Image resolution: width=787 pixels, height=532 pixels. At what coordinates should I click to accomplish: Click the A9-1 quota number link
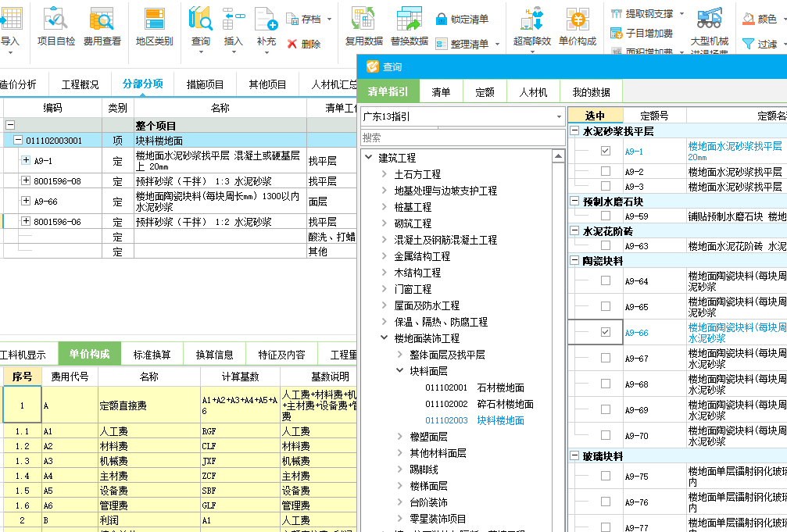pos(634,152)
